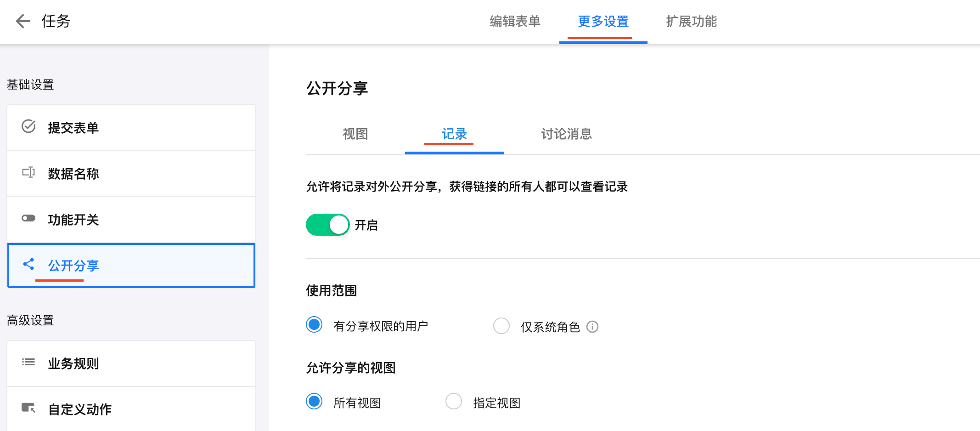The image size is (980, 431).
Task: Click the info icon beside 仅系统角色
Action: pos(592,327)
